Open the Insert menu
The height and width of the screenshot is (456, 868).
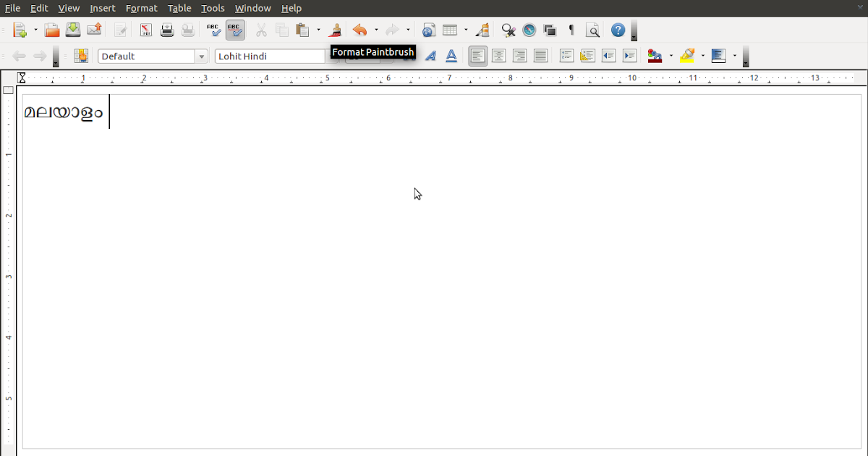(x=103, y=8)
